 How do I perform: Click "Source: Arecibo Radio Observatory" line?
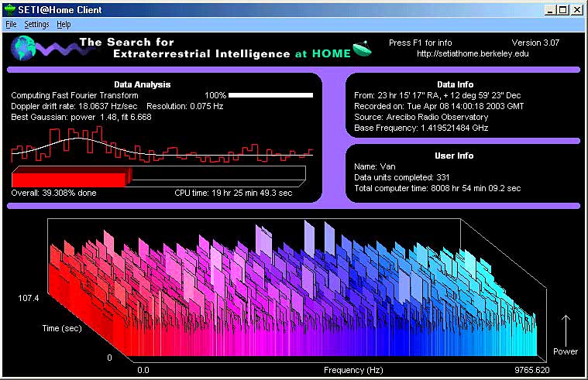(421, 118)
